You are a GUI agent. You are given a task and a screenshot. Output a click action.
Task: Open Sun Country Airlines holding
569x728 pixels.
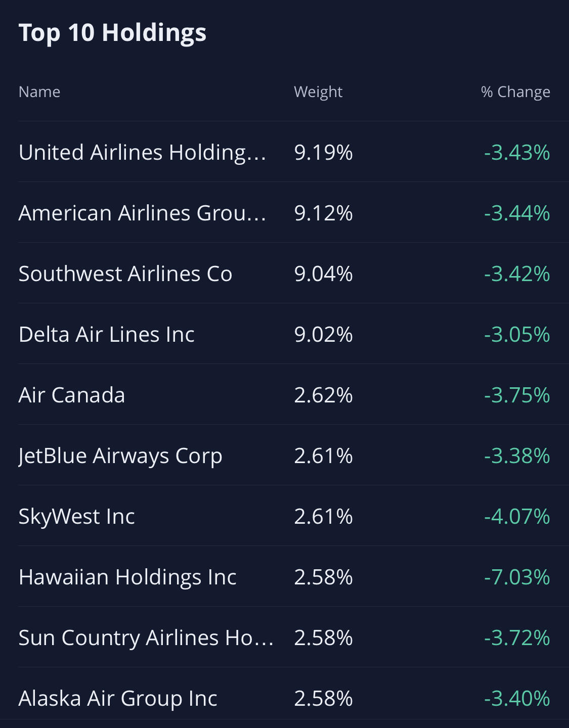(146, 638)
